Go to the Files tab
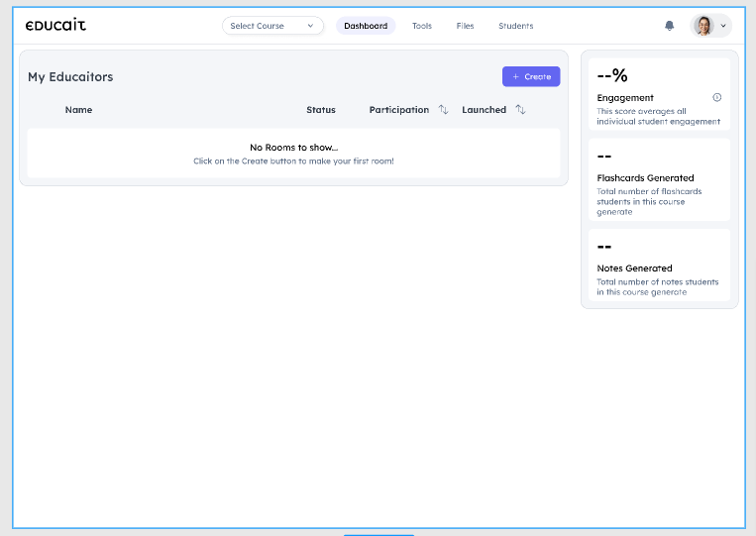 coord(465,26)
